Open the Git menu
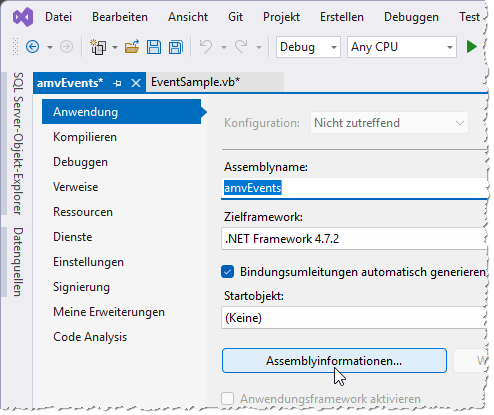This screenshot has width=494, height=415. [x=235, y=17]
